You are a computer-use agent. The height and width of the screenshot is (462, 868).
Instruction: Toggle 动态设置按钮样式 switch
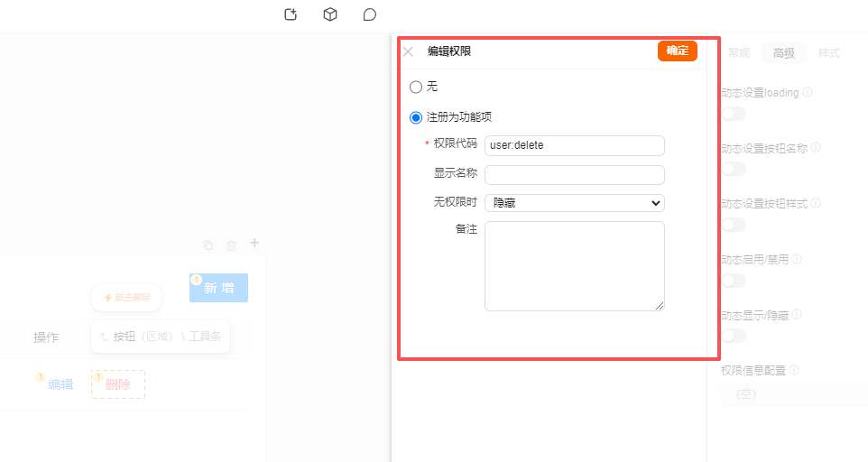tap(734, 225)
